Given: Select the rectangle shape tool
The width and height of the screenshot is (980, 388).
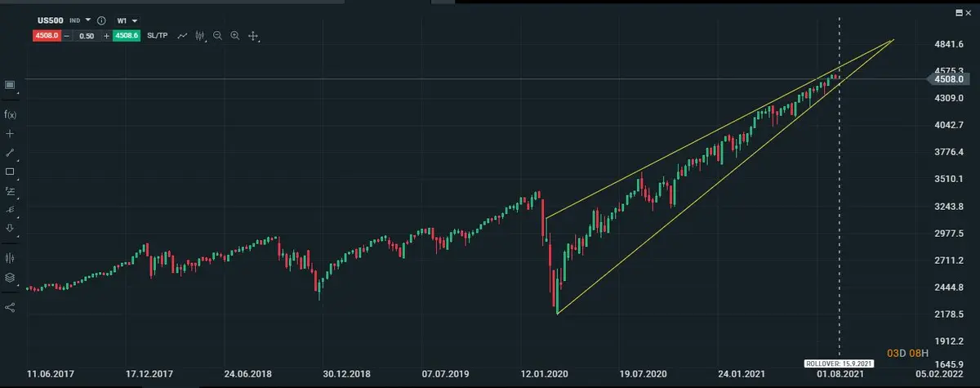Looking at the screenshot, I should coord(10,172).
